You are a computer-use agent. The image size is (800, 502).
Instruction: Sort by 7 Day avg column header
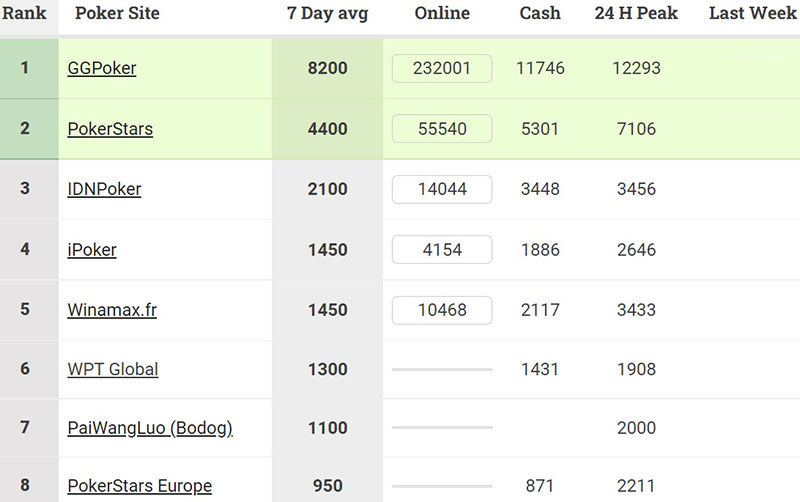[328, 13]
